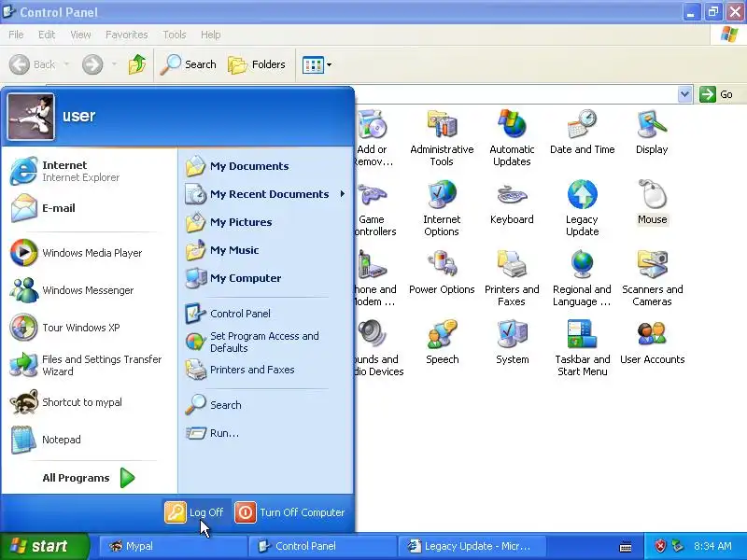Select Control Panel in Start menu
Screen dimensions: 747x560
[x=265, y=314]
